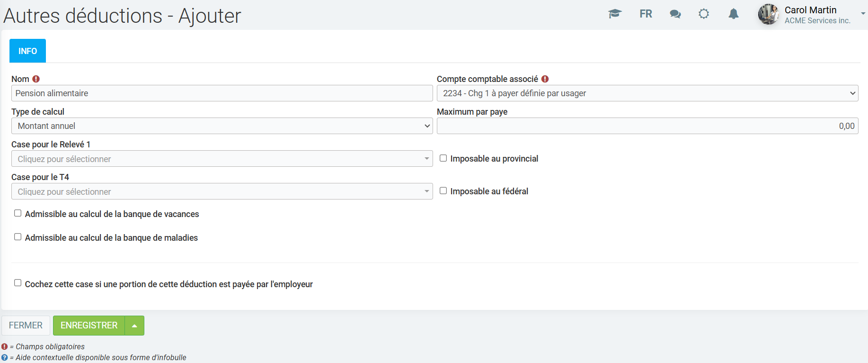Enable Imposable au fédéral checkbox
Screen dimensions: 868x363
pos(443,191)
